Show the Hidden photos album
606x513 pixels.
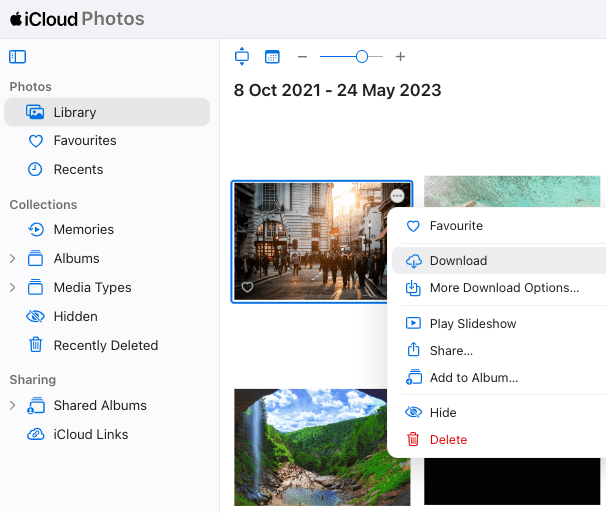pyautogui.click(x=75, y=317)
